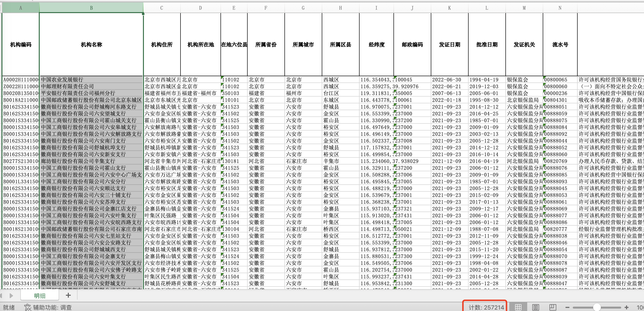The width and height of the screenshot is (644, 311).
Task: Click the 所属城市 header cell
Action: pyautogui.click(x=303, y=45)
